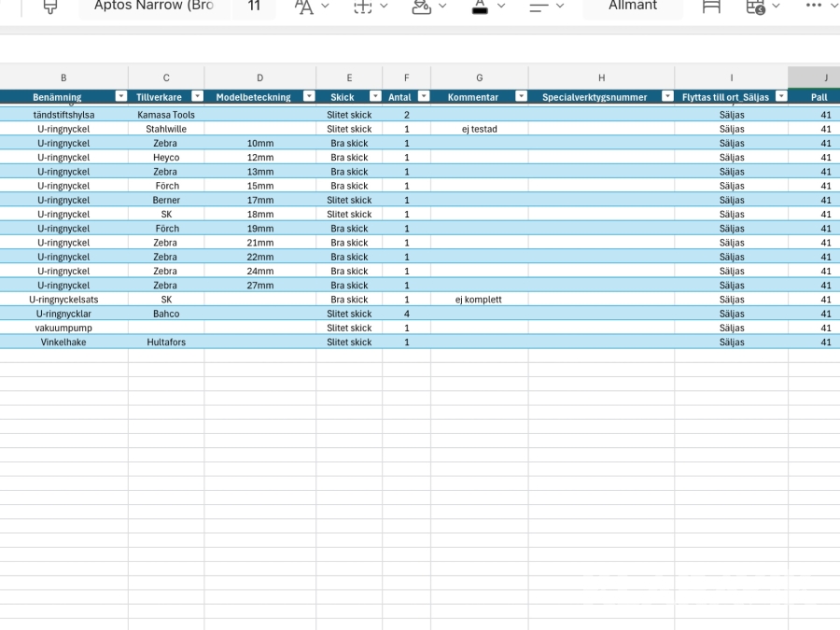Open the Kommentar column filter dropdown

coord(521,96)
